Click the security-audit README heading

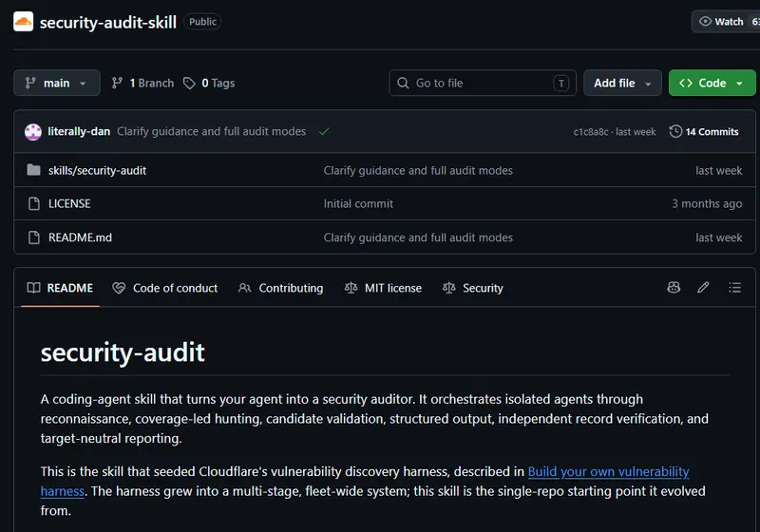[x=123, y=352]
